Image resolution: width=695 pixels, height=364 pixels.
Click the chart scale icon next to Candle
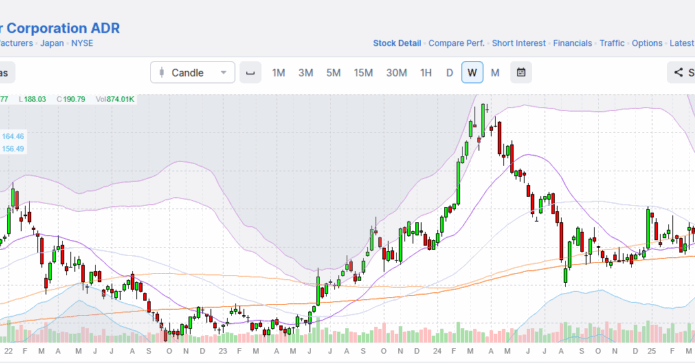(250, 72)
